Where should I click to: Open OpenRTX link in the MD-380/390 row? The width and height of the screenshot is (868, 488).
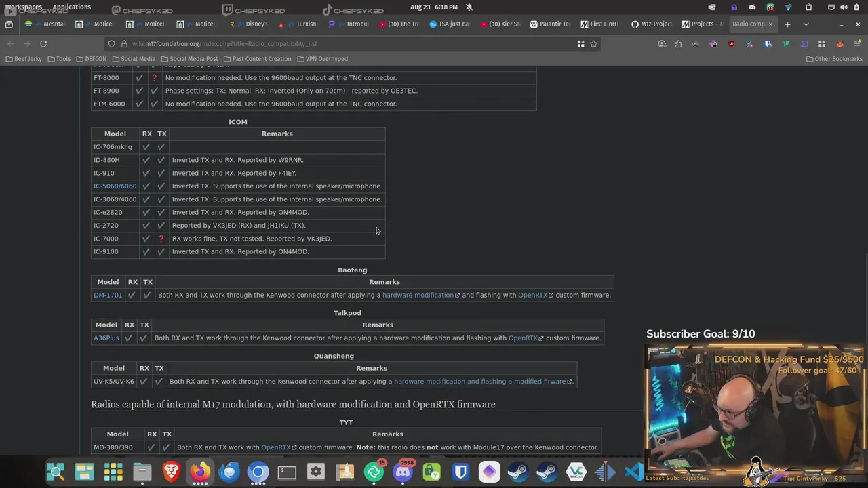tap(279, 447)
